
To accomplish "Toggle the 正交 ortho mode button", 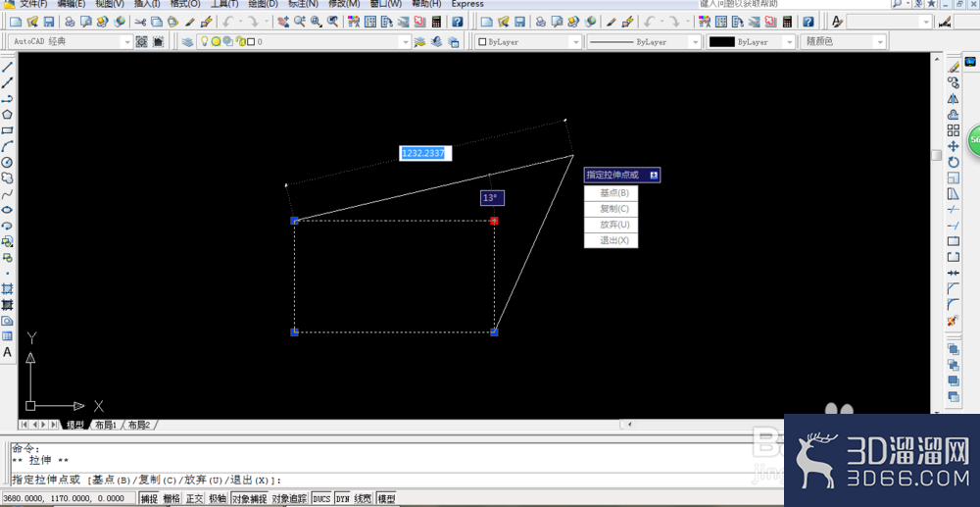I will (194, 499).
